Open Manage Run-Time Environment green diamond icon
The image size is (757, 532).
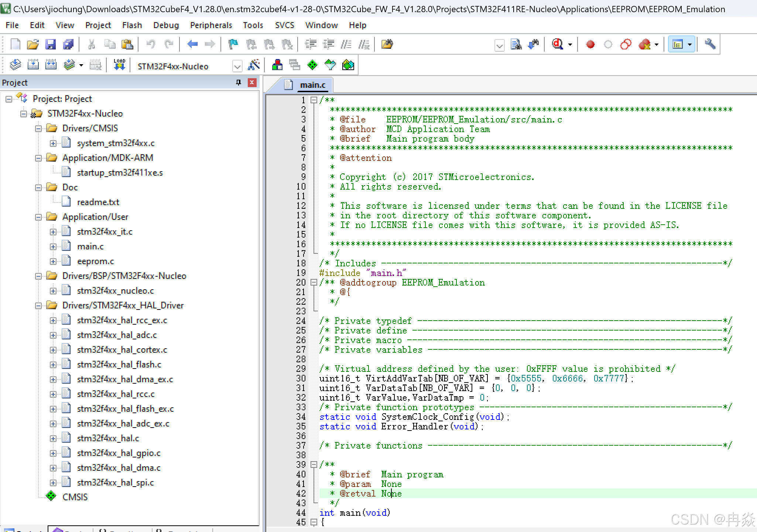pyautogui.click(x=312, y=65)
